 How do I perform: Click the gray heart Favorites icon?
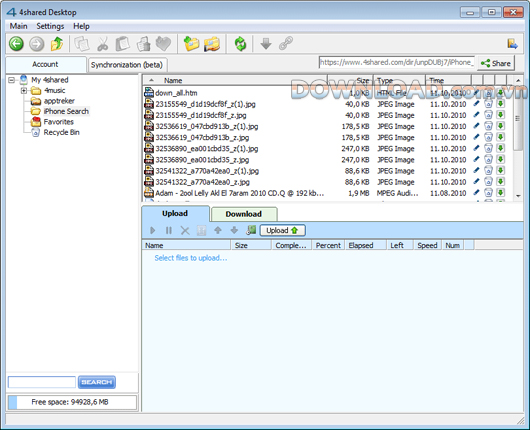coord(164,44)
